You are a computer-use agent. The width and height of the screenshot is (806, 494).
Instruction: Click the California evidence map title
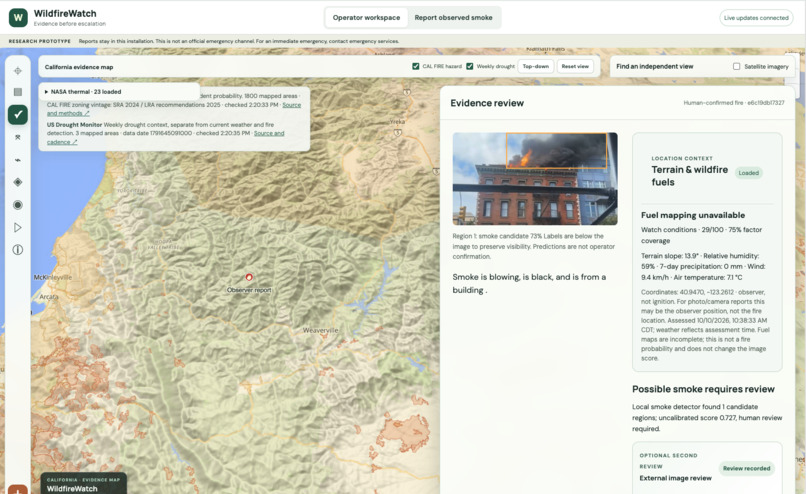click(79, 67)
